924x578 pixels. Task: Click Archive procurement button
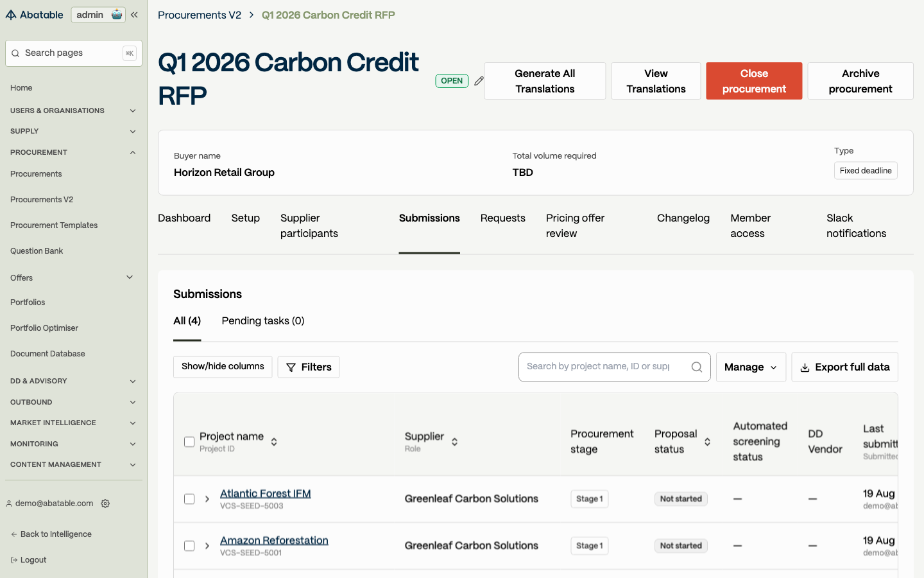(860, 81)
